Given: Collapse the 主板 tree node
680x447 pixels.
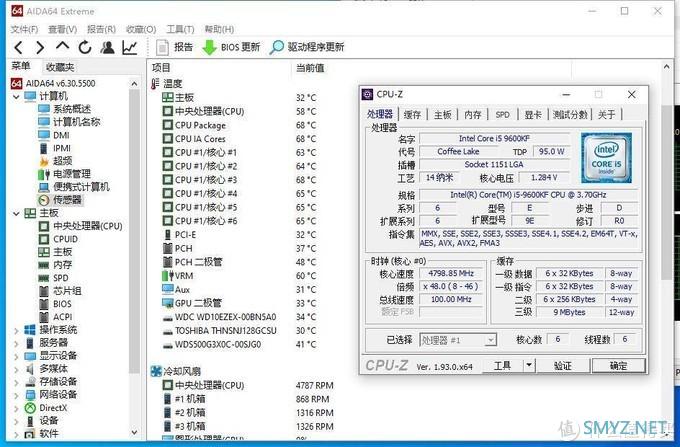Looking at the screenshot, I should (16, 213).
